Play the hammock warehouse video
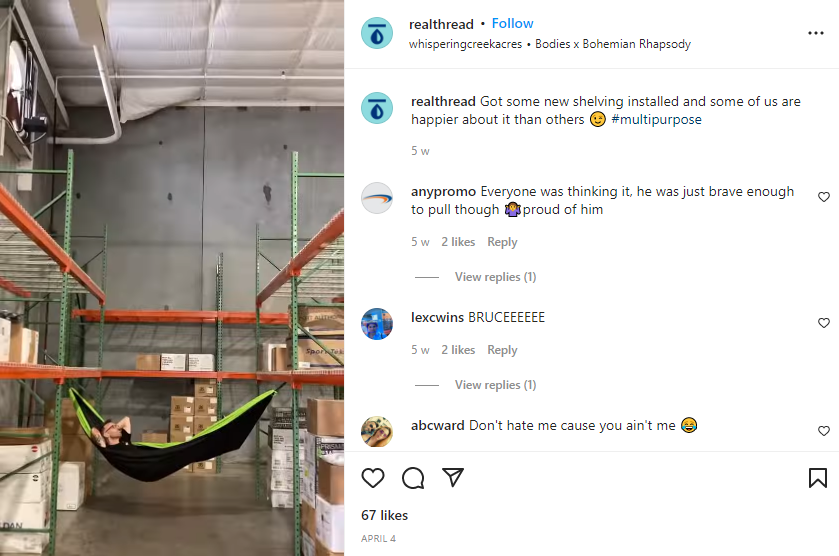This screenshot has height=556, width=839. point(172,278)
